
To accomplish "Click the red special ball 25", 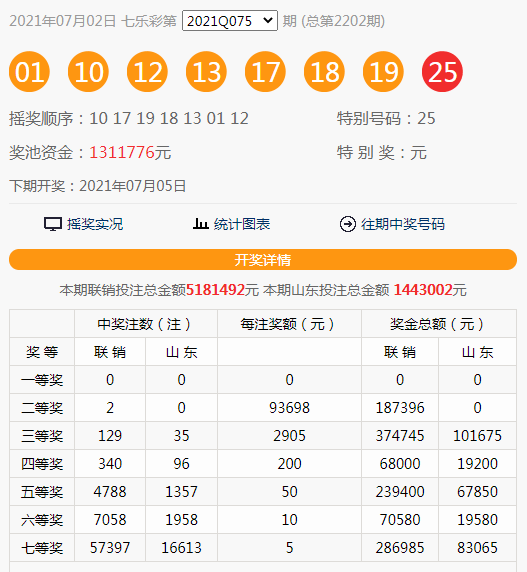I will (x=442, y=72).
